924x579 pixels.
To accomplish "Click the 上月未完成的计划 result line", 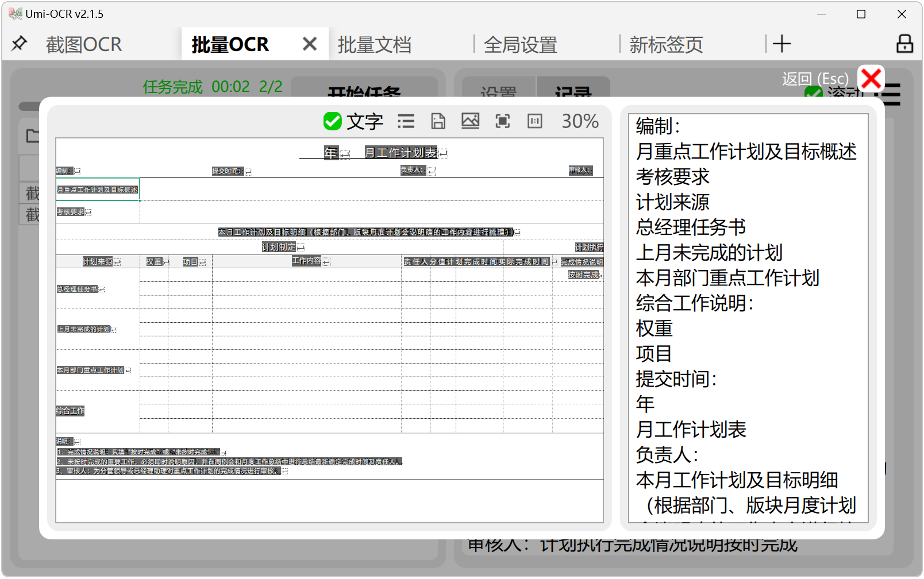I will click(709, 252).
